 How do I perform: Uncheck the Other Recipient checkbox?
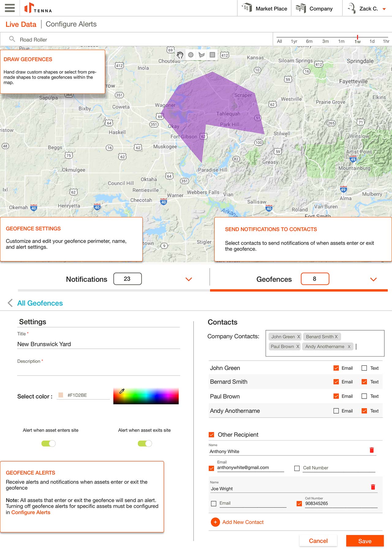(211, 434)
